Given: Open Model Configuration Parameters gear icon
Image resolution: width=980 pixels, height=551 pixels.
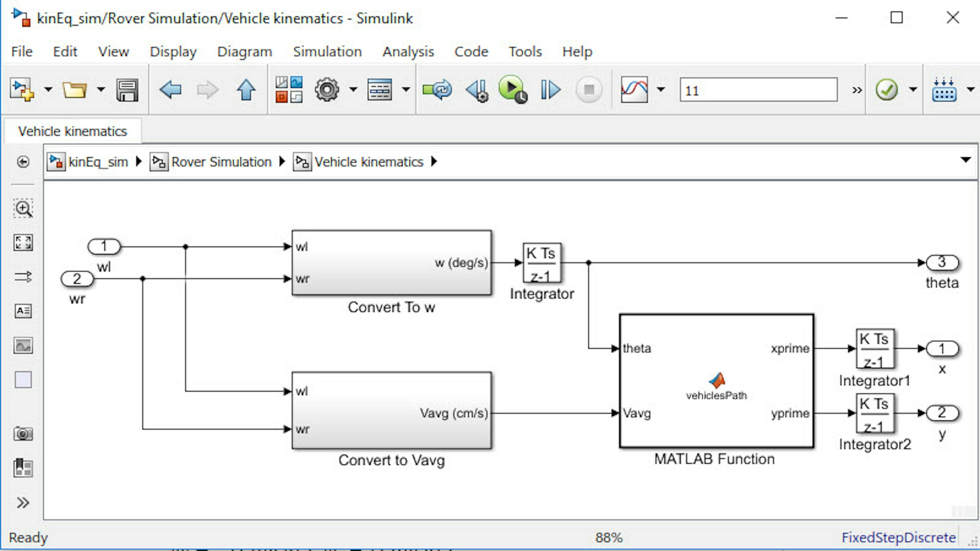Looking at the screenshot, I should [x=326, y=90].
